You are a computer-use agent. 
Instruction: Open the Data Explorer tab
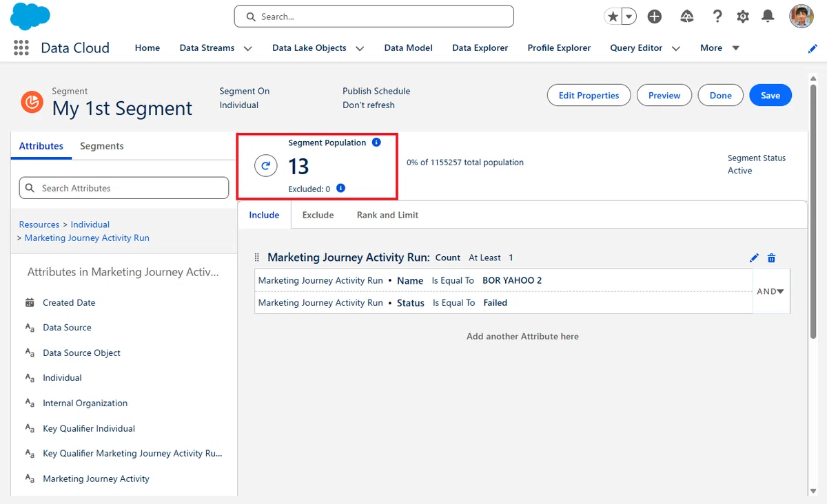click(480, 48)
